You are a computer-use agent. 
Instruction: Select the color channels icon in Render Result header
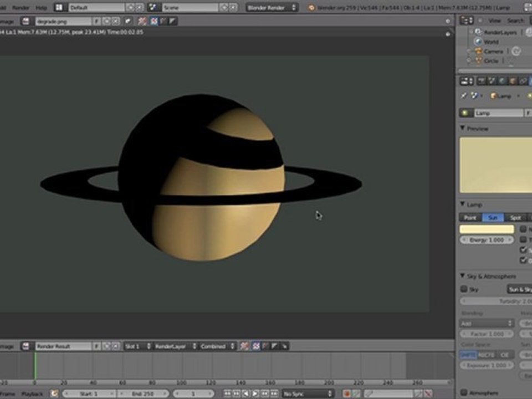click(256, 346)
